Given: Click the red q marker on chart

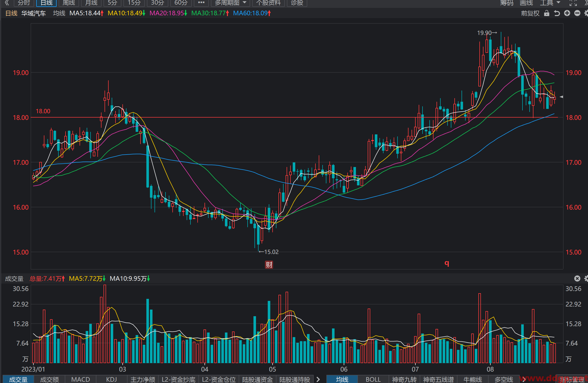Looking at the screenshot, I should [x=447, y=263].
